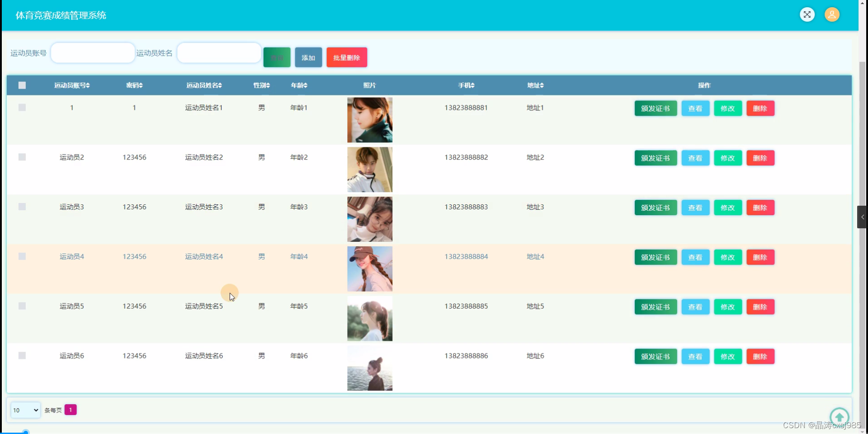Click phone number 13823888884
This screenshot has height=434, width=868.
pyautogui.click(x=466, y=257)
